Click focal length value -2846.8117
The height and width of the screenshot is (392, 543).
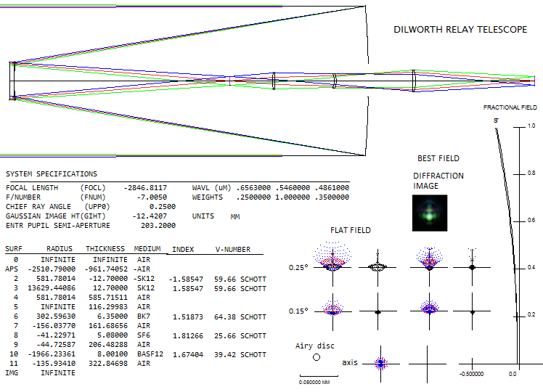[x=145, y=188]
